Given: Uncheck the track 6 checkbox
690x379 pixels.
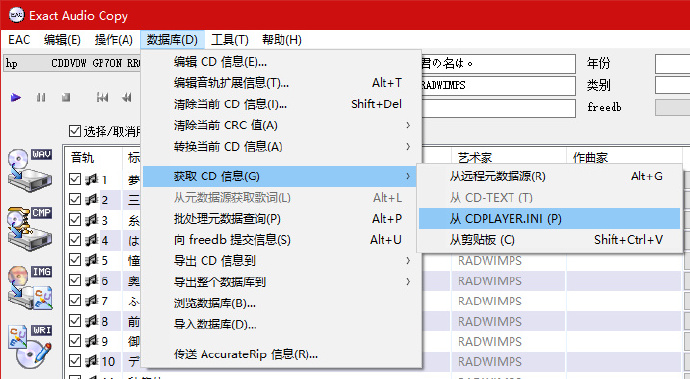Looking at the screenshot, I should (x=75, y=280).
